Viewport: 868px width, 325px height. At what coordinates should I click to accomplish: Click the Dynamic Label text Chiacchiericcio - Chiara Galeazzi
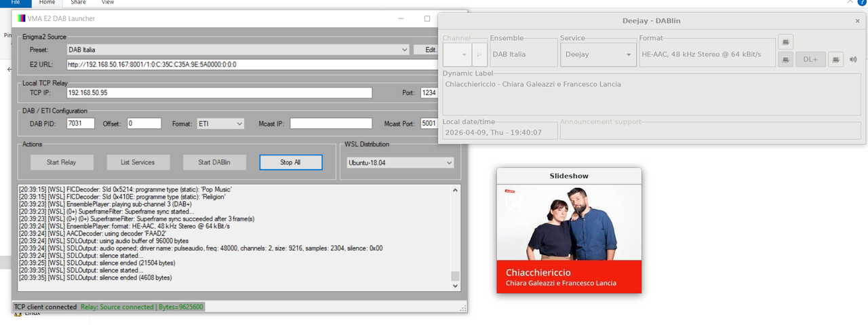[533, 84]
